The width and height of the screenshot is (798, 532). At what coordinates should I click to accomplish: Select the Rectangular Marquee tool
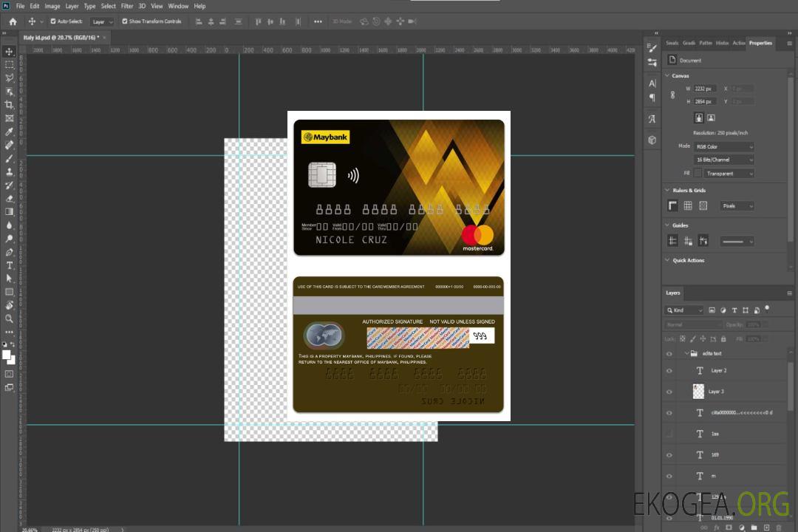(9, 65)
